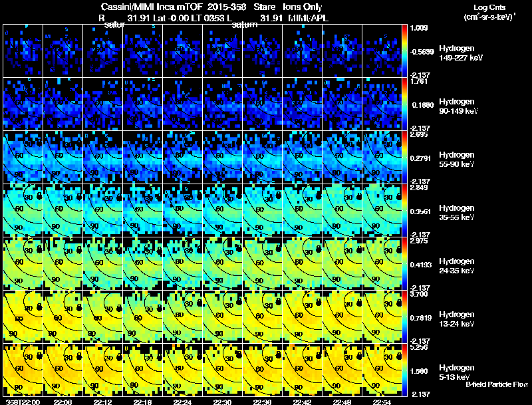Click the '3.700' scale value
Screen dimensions: 532x405
[419, 294]
